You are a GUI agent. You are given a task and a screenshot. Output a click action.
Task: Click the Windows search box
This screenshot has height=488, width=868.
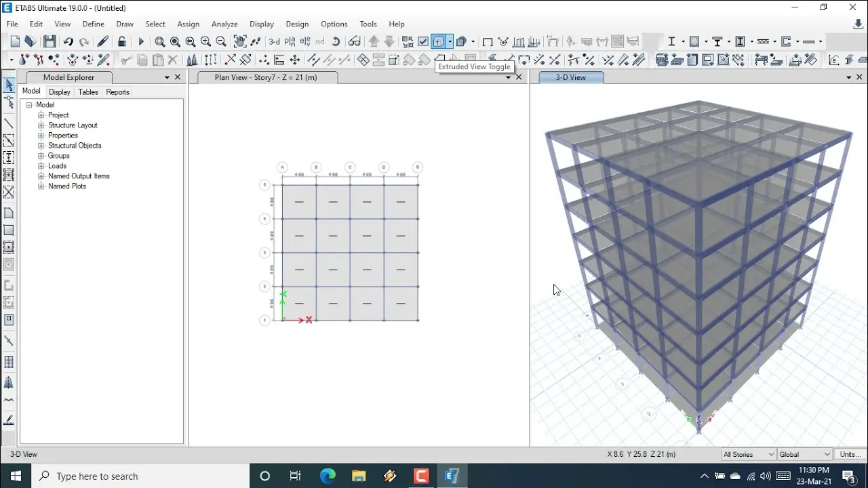[140, 476]
